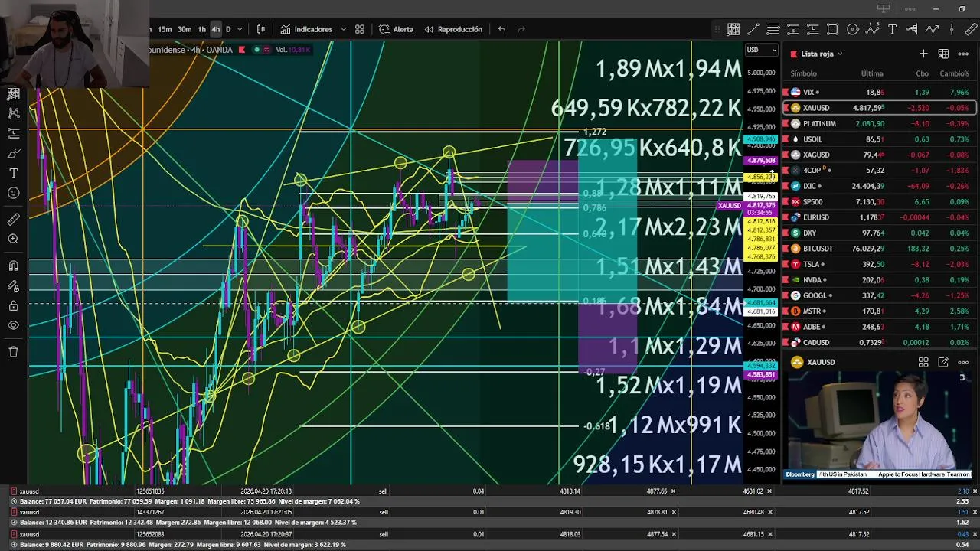
Task: Hide all drawings with eye icon
Action: 13,325
